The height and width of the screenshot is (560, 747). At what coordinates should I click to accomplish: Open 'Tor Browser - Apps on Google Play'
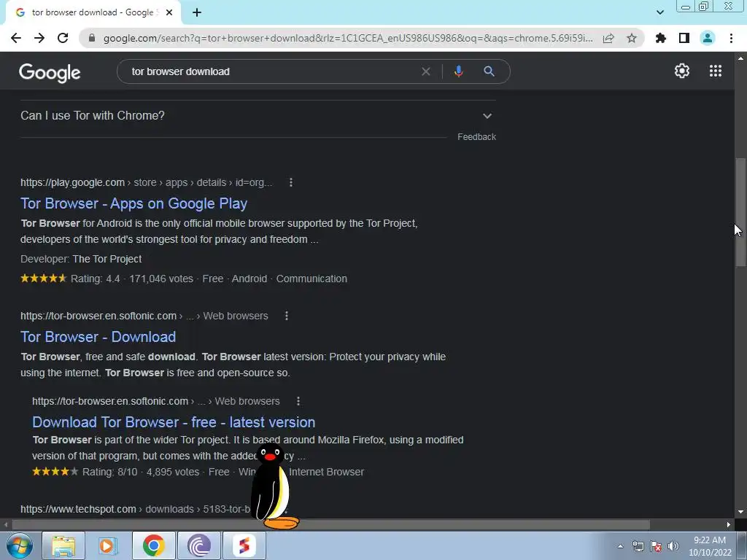coord(134,203)
